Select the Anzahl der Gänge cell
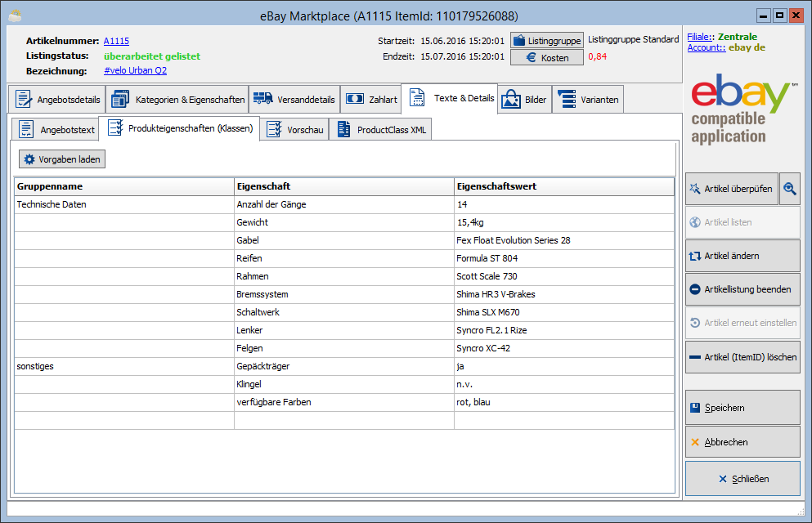Screen dimensions: 812x523 coord(344,204)
